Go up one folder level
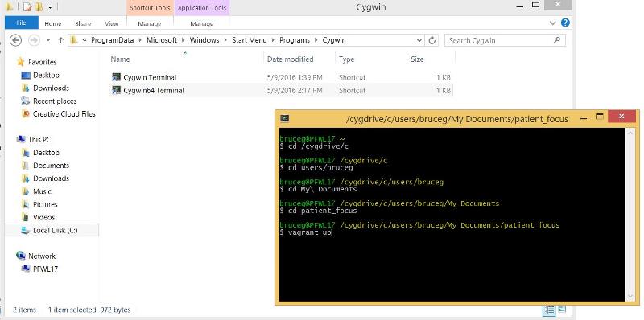 coord(61,40)
